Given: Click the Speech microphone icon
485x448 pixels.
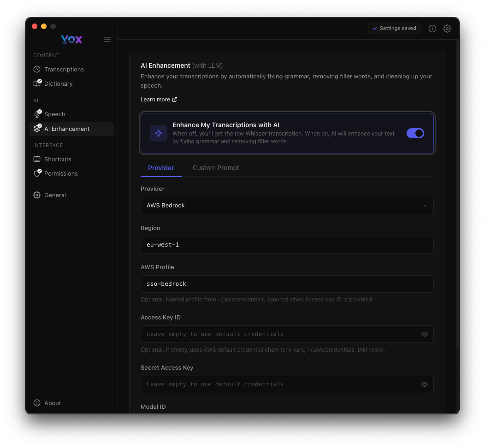Looking at the screenshot, I should click(37, 114).
